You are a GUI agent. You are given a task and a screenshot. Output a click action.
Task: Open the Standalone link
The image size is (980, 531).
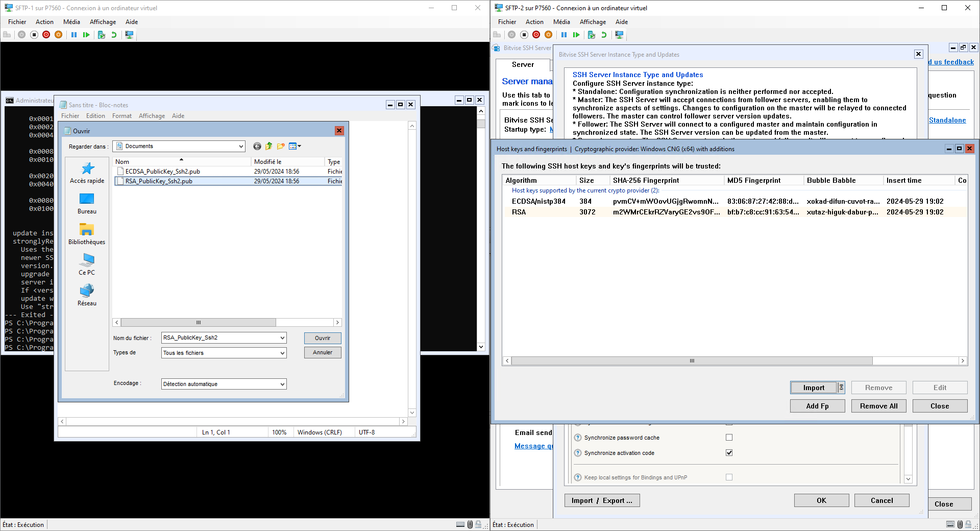click(x=947, y=120)
